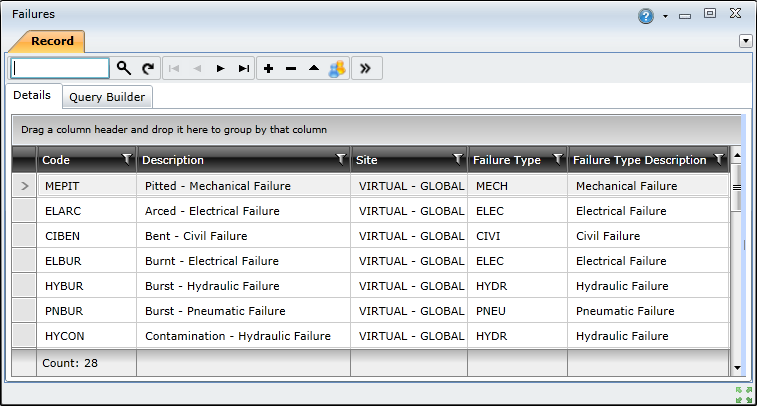Click the magnifying glass search icon
This screenshot has width=757, height=406.
coord(124,68)
